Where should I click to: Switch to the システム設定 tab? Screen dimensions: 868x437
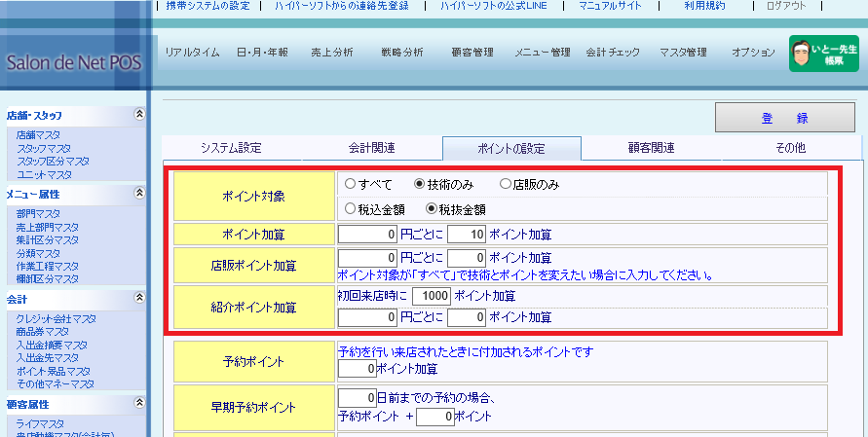click(x=231, y=148)
